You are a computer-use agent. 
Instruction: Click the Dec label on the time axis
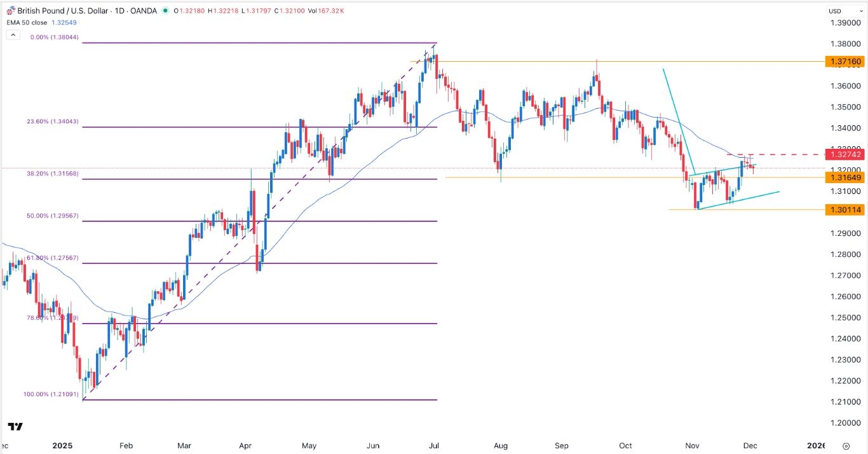coord(750,446)
